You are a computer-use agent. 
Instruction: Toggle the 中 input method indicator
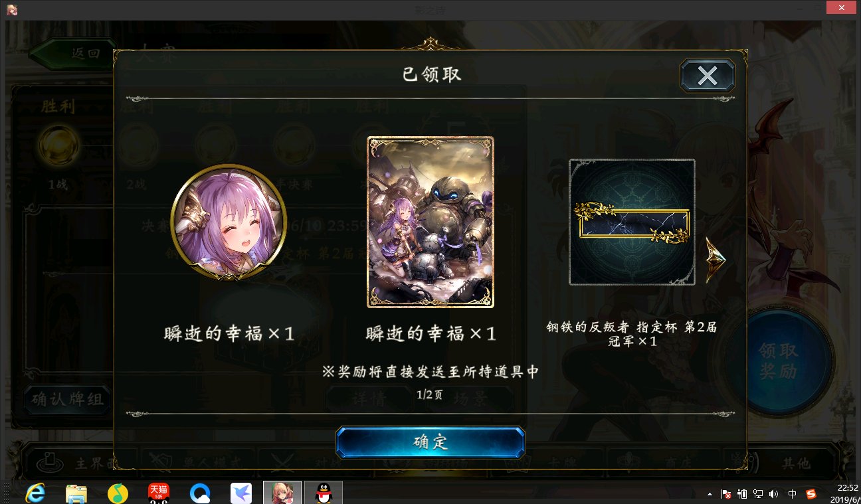792,494
